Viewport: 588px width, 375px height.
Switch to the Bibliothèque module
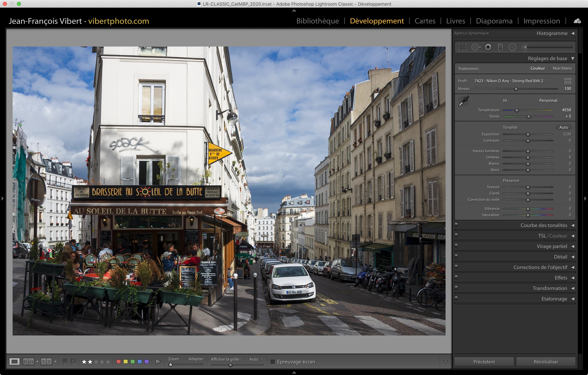point(317,21)
